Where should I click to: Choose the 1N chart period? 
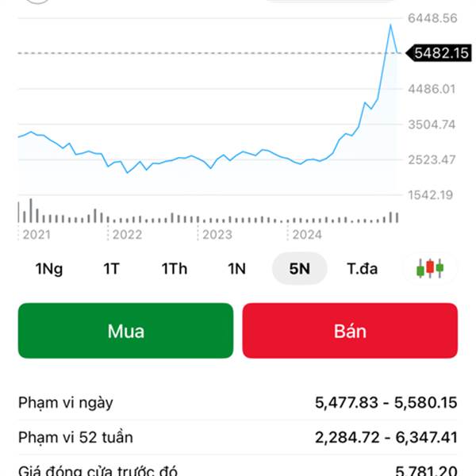tap(236, 268)
